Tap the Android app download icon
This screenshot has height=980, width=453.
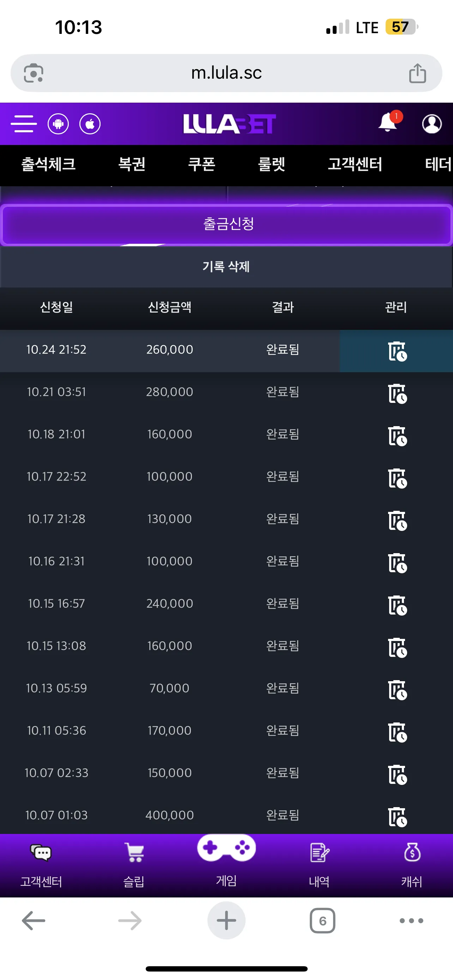(58, 124)
